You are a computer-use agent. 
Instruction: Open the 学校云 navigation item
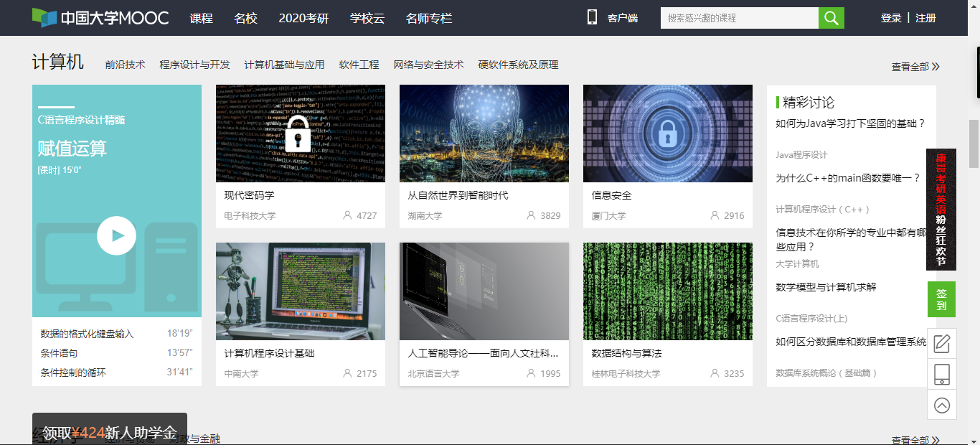(x=367, y=18)
